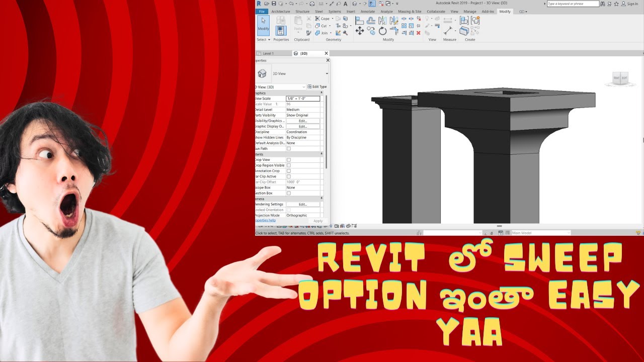The image size is (644, 362).
Task: Switch to the Level 1 view tab
Action: click(x=268, y=53)
